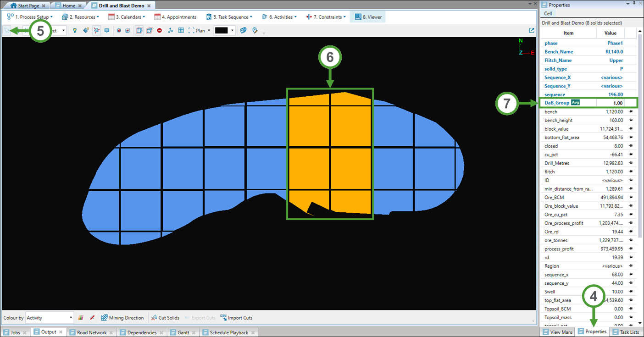Click the Value column header
This screenshot has height=337, width=644.
tap(611, 33)
